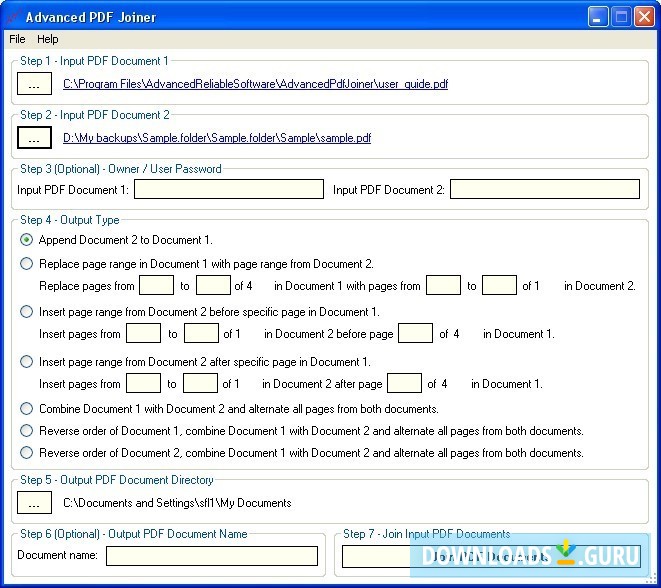Open the sample.pdf path link
The height and width of the screenshot is (588, 661).
217,138
